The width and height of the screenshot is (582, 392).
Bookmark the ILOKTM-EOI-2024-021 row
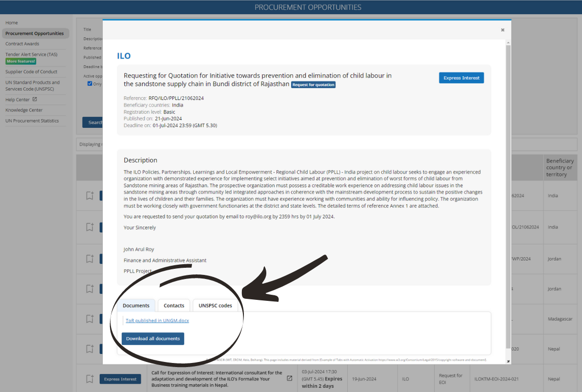90,379
